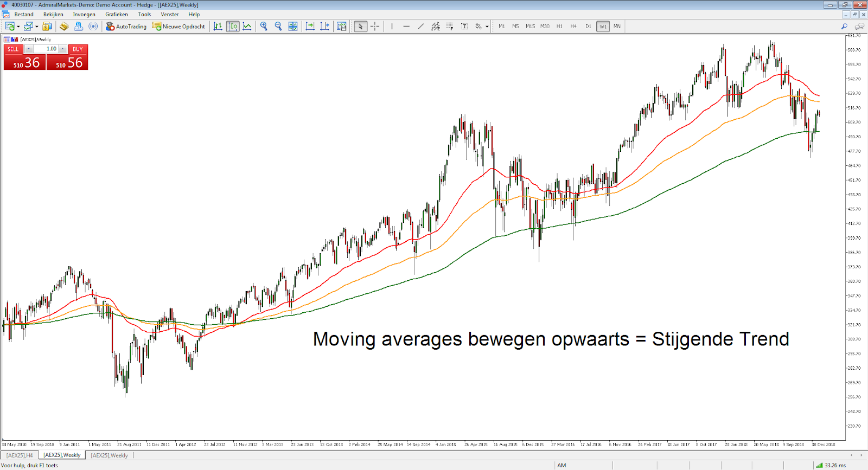Set timeframe to H4
This screenshot has height=470, width=868.
pyautogui.click(x=573, y=26)
